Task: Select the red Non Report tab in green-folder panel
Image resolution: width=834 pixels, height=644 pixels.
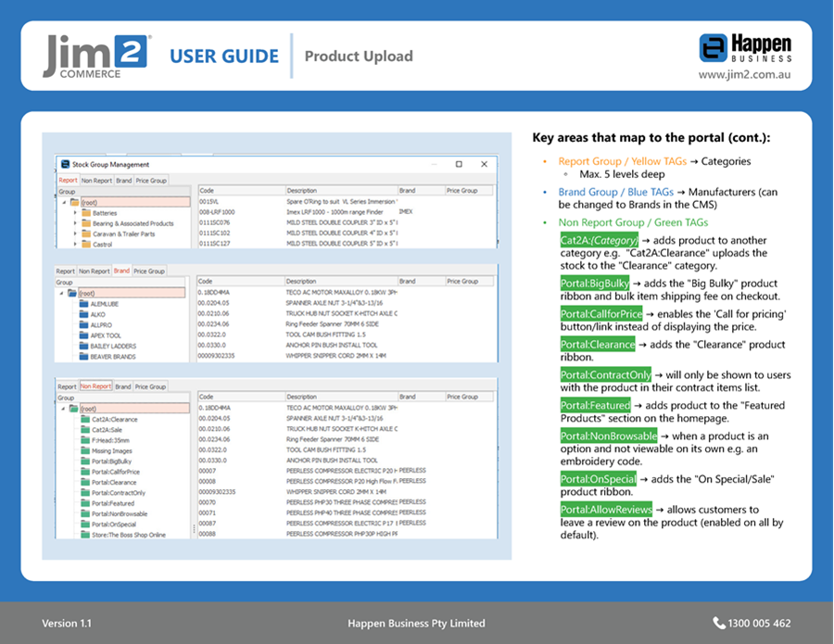Action: click(x=95, y=386)
